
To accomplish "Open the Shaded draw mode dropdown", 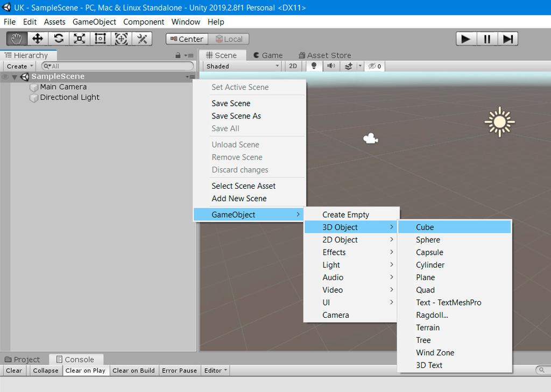I will pos(242,66).
